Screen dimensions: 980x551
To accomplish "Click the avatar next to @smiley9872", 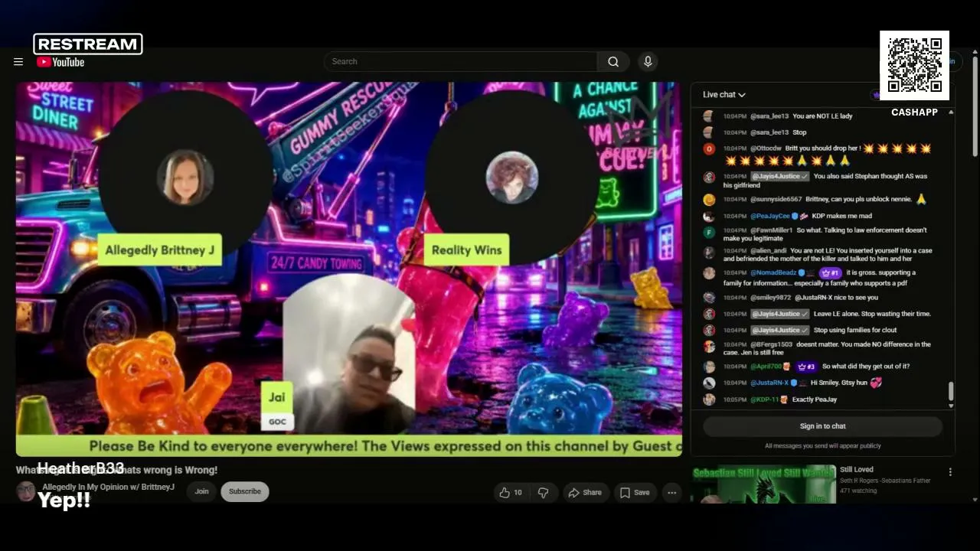I will point(709,298).
